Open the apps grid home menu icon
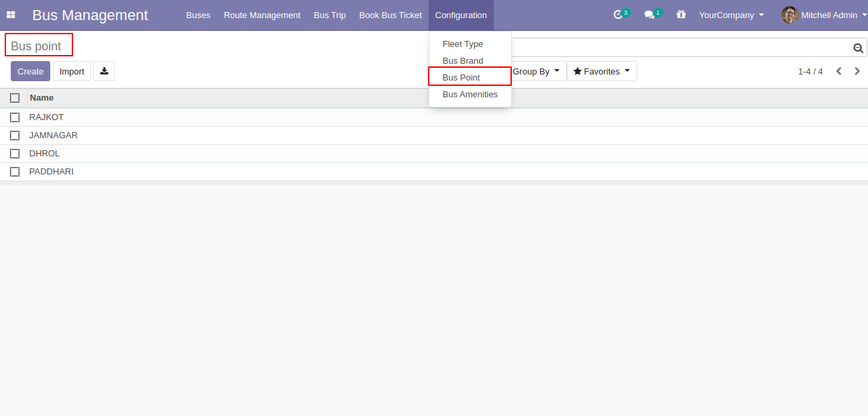 pyautogui.click(x=11, y=15)
